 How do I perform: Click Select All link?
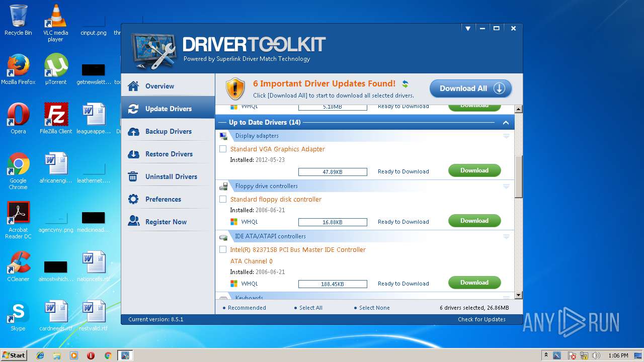point(310,308)
